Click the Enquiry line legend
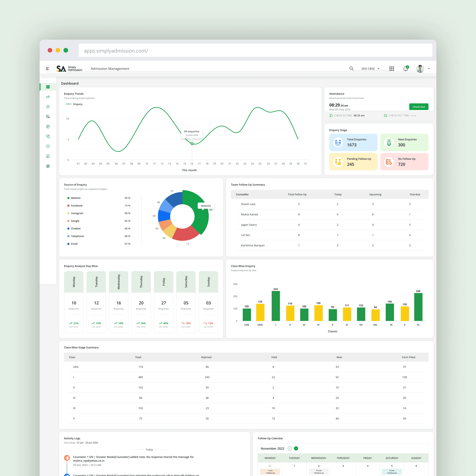 [74, 104]
